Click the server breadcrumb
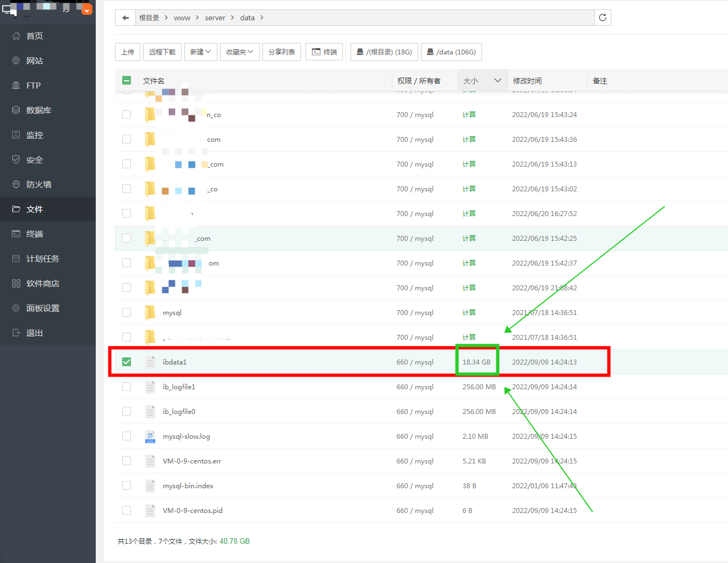 tap(215, 18)
